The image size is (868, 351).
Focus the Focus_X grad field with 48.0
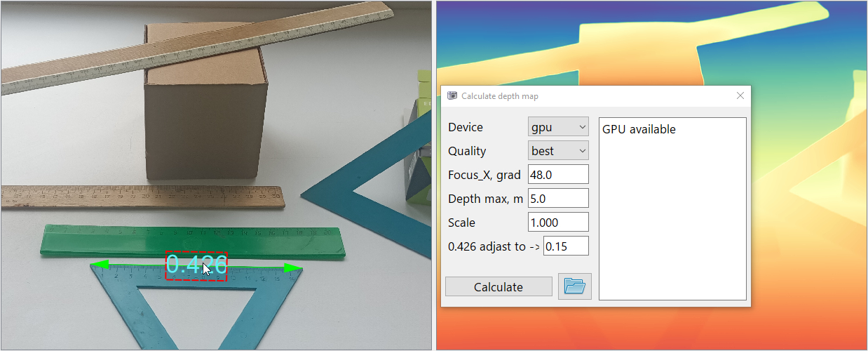[557, 175]
